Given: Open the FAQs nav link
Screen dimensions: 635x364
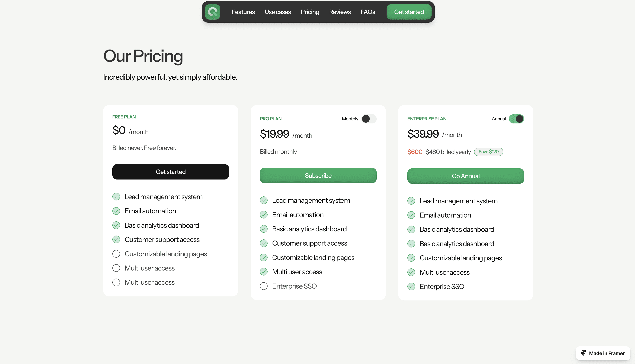Looking at the screenshot, I should point(368,12).
